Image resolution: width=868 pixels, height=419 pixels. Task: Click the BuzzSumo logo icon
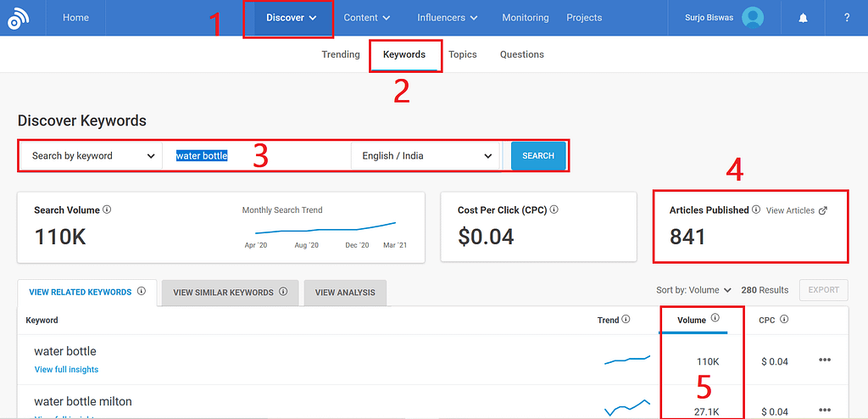[x=19, y=18]
